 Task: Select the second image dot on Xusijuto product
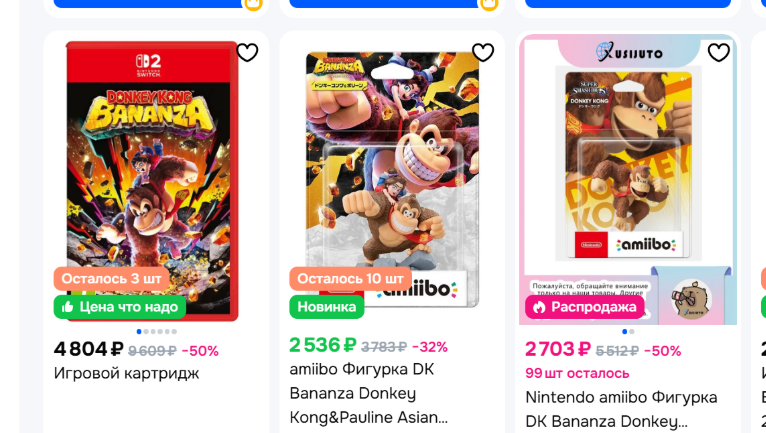tap(632, 331)
